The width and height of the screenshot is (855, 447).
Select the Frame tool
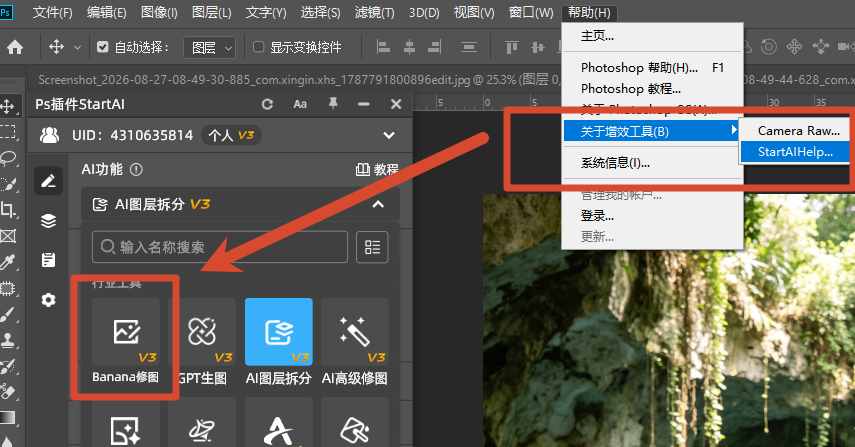click(8, 236)
